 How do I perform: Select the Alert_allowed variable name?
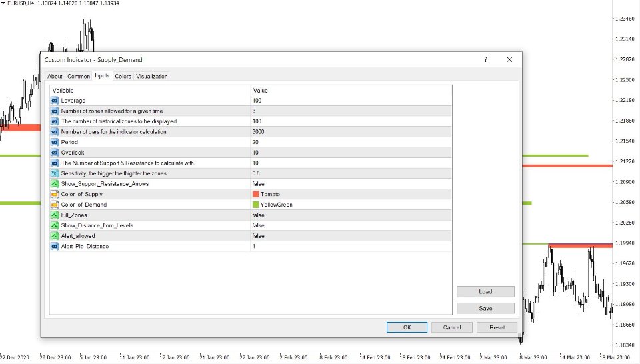point(78,236)
